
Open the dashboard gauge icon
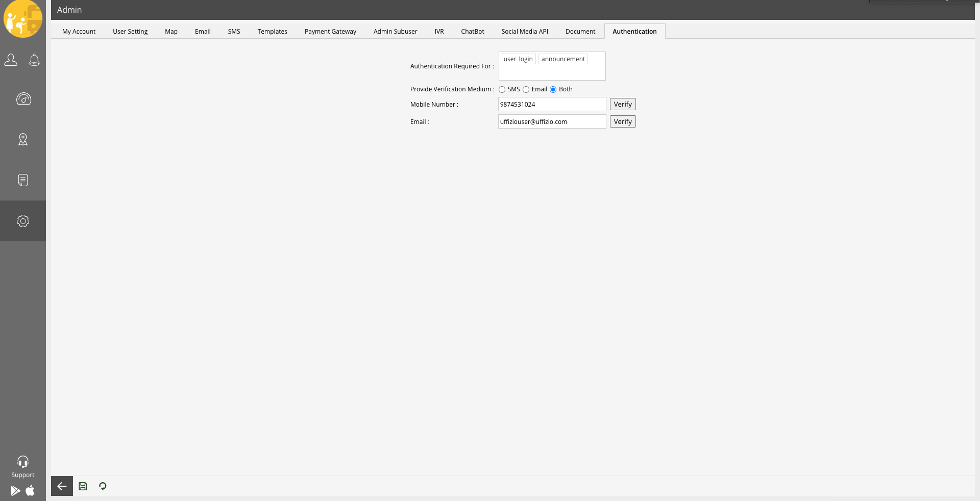click(23, 99)
